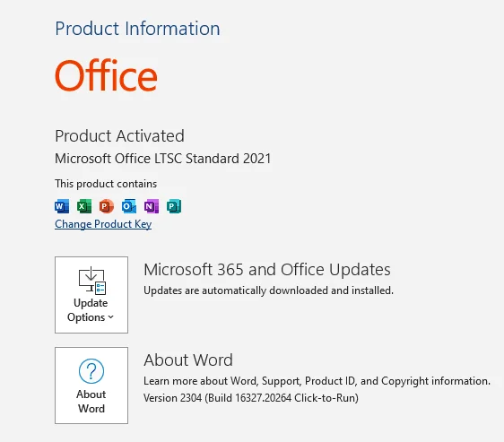Click the orange Office logo
Image resolution: width=504 pixels, height=442 pixels.
coord(106,75)
